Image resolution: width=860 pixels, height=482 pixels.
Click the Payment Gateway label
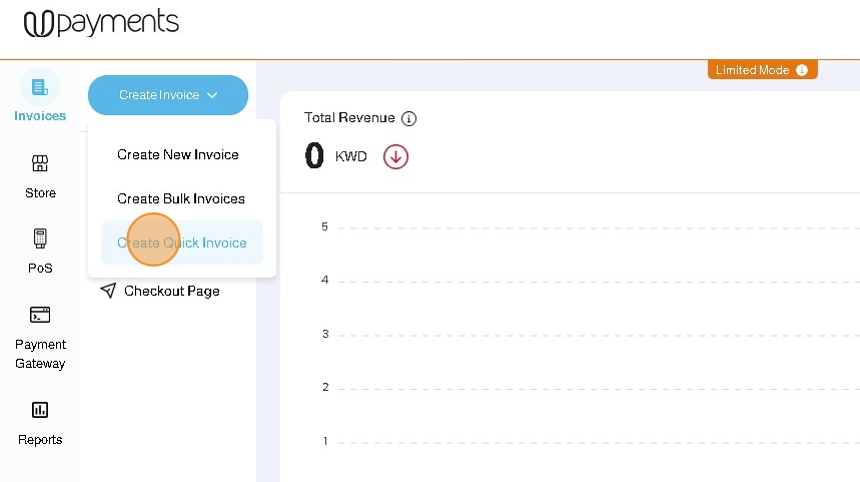coord(40,354)
